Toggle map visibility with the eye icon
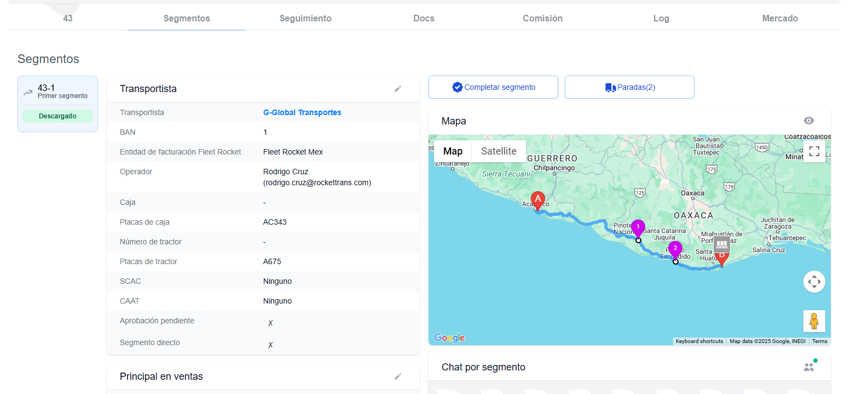The height and width of the screenshot is (394, 868). click(808, 121)
